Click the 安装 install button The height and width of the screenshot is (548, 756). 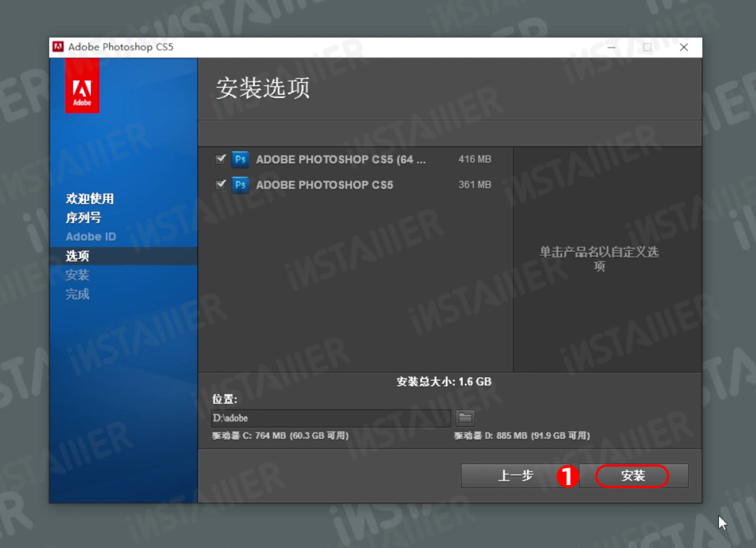(x=633, y=476)
